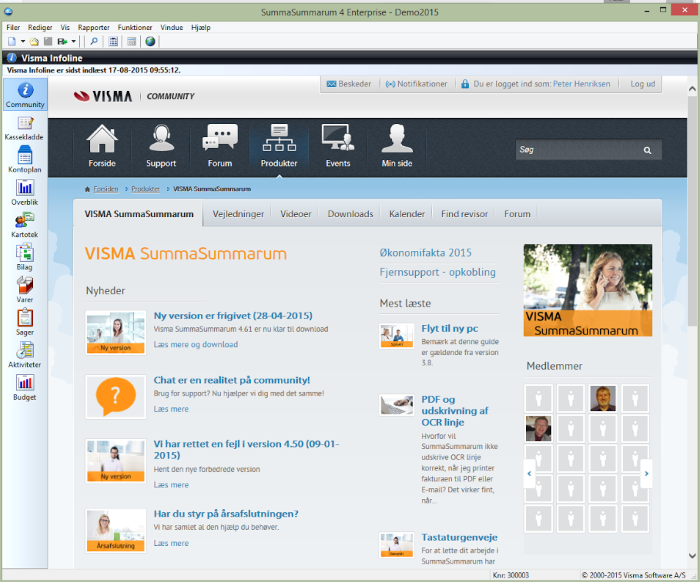The height and width of the screenshot is (582, 700).
Task: Switch to the Downloads tab
Action: [x=350, y=214]
